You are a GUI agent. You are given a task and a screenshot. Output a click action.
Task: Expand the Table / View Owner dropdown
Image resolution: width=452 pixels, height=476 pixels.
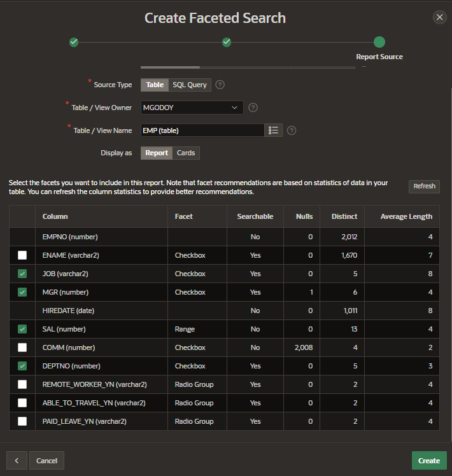pos(192,108)
